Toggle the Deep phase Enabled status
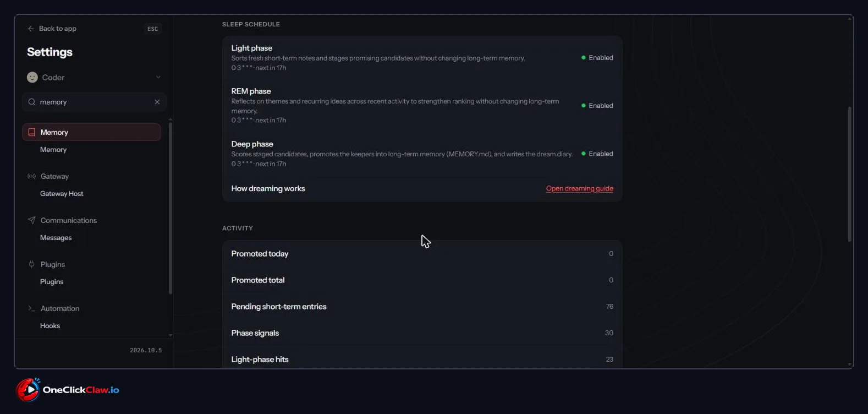Image resolution: width=868 pixels, height=414 pixels. click(597, 154)
